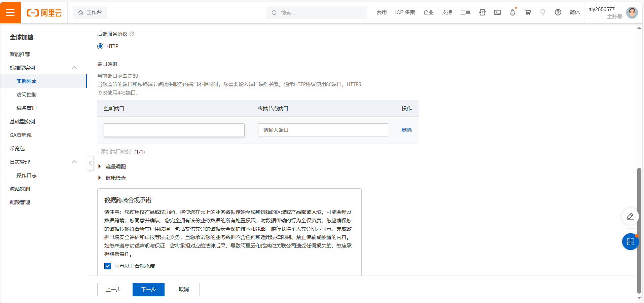Focus the top 搜索 search field

point(317,12)
